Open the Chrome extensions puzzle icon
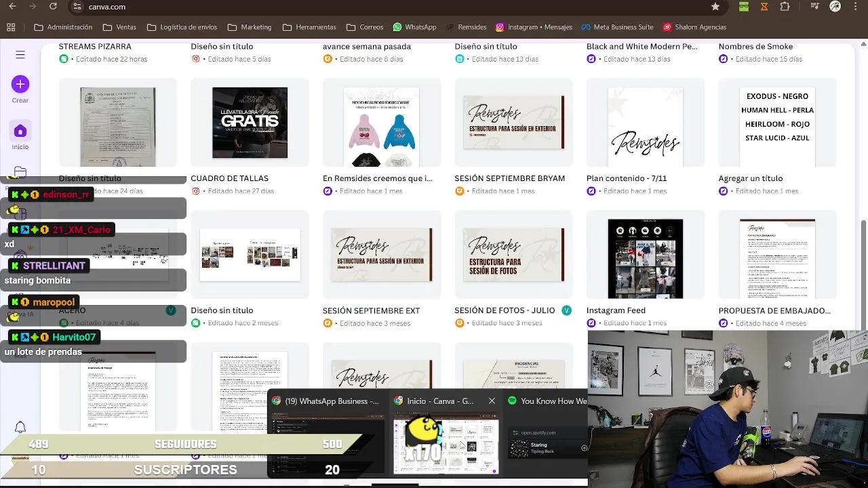Screen dimensions: 868x488 pos(785,7)
